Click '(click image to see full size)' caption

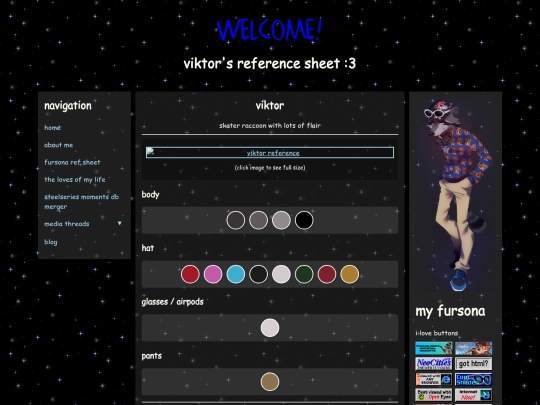coord(270,168)
